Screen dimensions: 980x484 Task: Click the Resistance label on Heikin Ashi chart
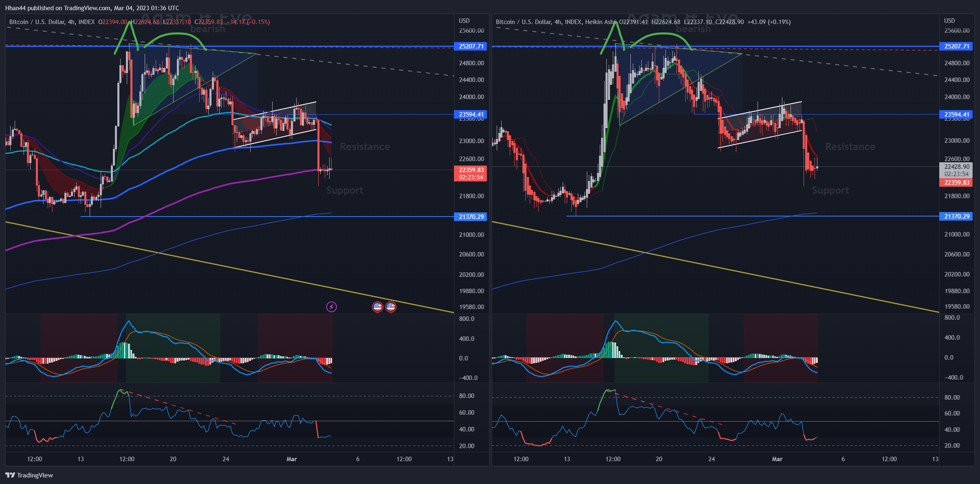click(x=850, y=147)
